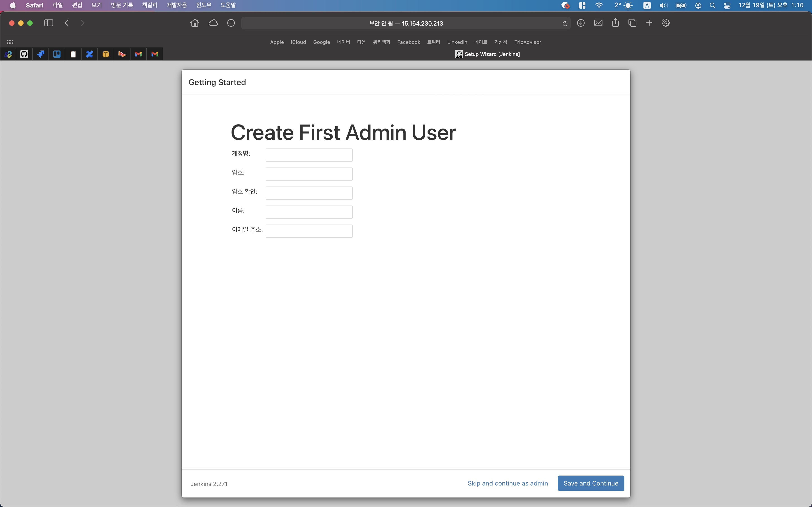This screenshot has height=507, width=812.
Task: Click the Safari sidebar toggle icon
Action: pyautogui.click(x=49, y=23)
